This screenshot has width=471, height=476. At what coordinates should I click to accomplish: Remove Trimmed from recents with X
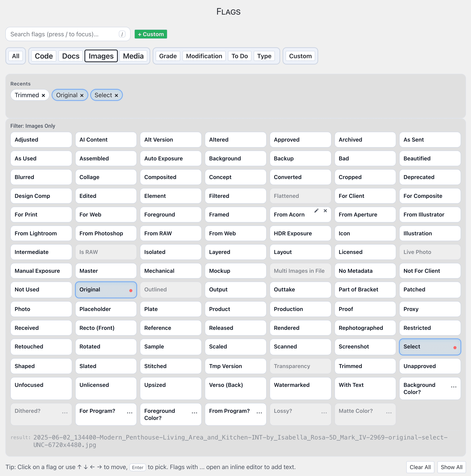(43, 95)
